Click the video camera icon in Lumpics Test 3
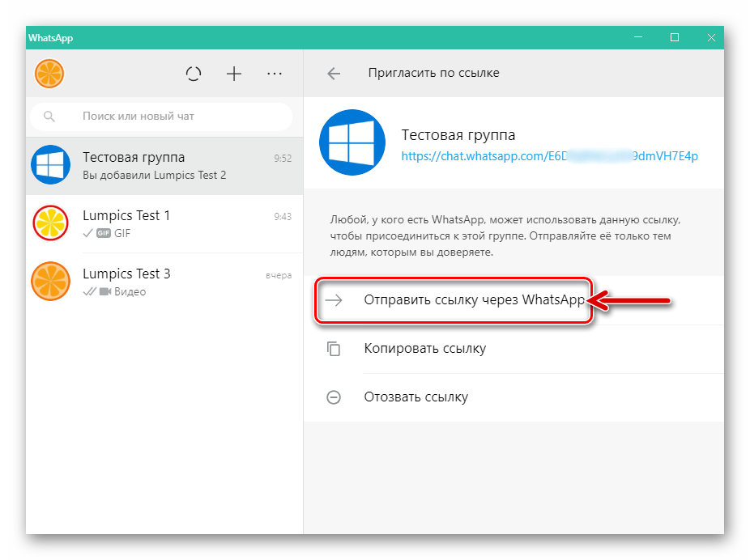The width and height of the screenshot is (750, 560). (105, 291)
